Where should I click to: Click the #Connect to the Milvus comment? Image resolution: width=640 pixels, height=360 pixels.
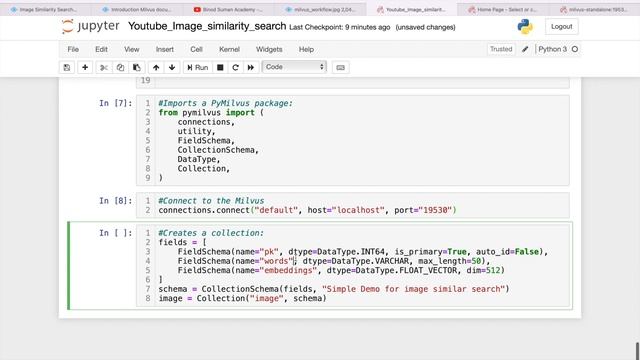pyautogui.click(x=211, y=201)
